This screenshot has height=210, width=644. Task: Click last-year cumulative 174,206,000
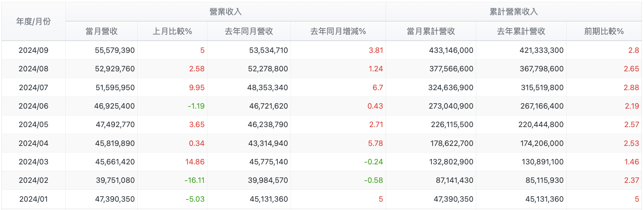point(542,143)
